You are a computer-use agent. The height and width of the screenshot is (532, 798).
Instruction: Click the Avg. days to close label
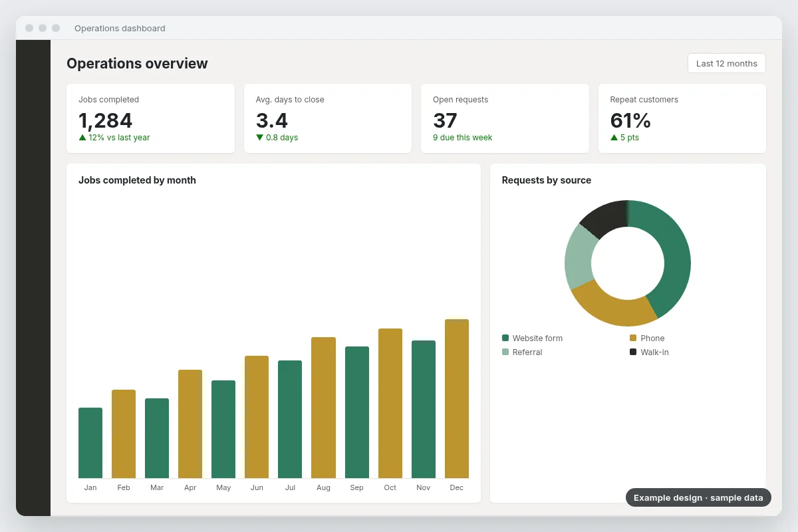pyautogui.click(x=290, y=100)
